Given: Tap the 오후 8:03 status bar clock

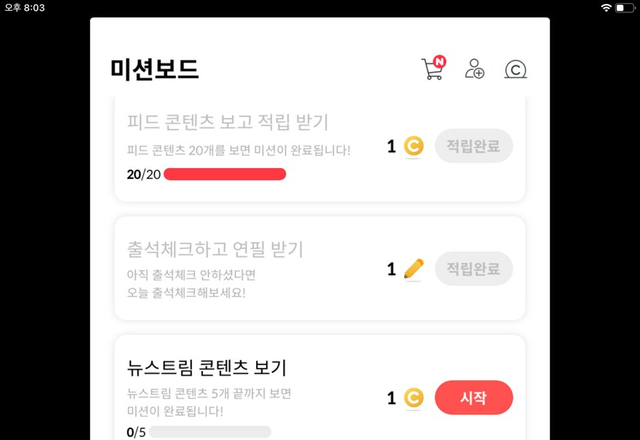Looking at the screenshot, I should coord(18,7).
